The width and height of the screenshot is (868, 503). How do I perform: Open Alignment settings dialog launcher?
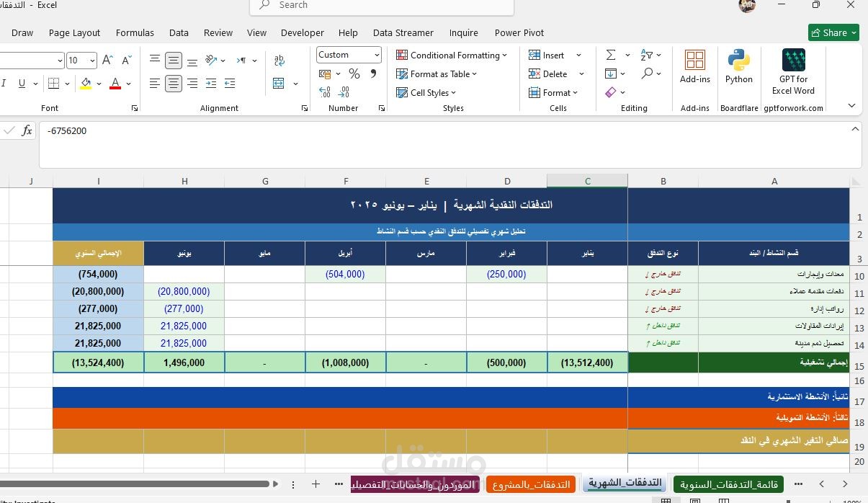(x=304, y=108)
